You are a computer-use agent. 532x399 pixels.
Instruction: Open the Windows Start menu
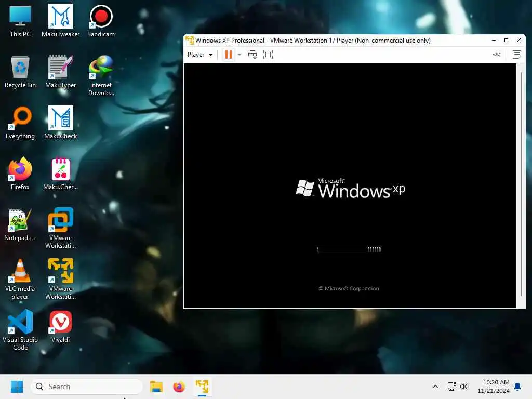(x=17, y=387)
